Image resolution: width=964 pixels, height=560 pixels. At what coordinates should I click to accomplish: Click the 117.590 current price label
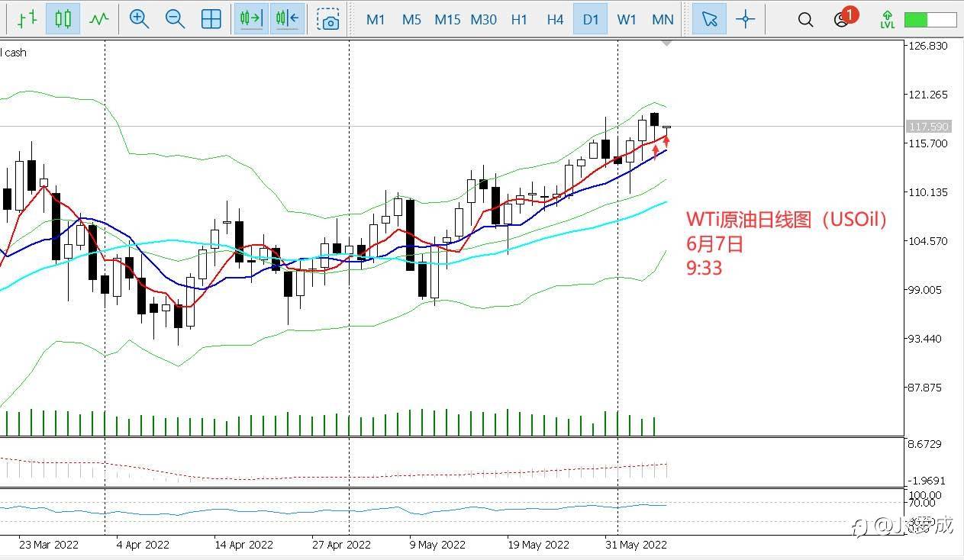pos(927,127)
